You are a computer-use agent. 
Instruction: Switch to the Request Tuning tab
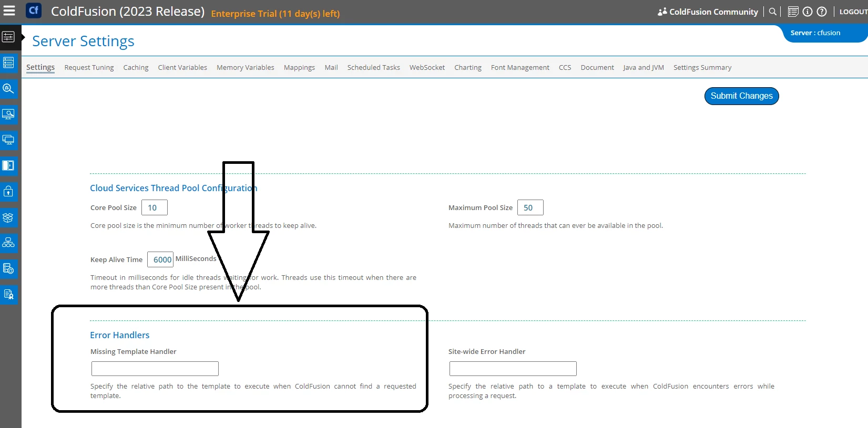(89, 67)
